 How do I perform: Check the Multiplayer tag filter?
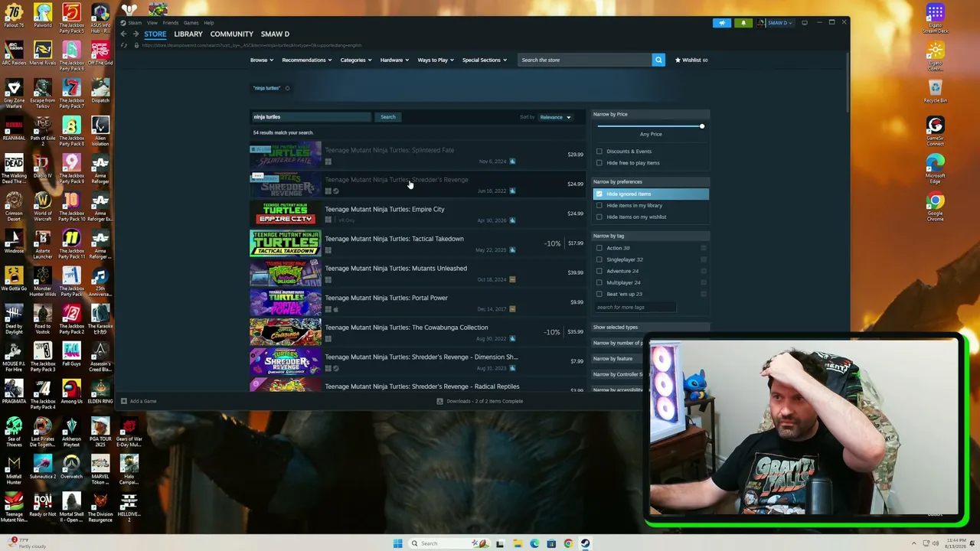(x=599, y=282)
